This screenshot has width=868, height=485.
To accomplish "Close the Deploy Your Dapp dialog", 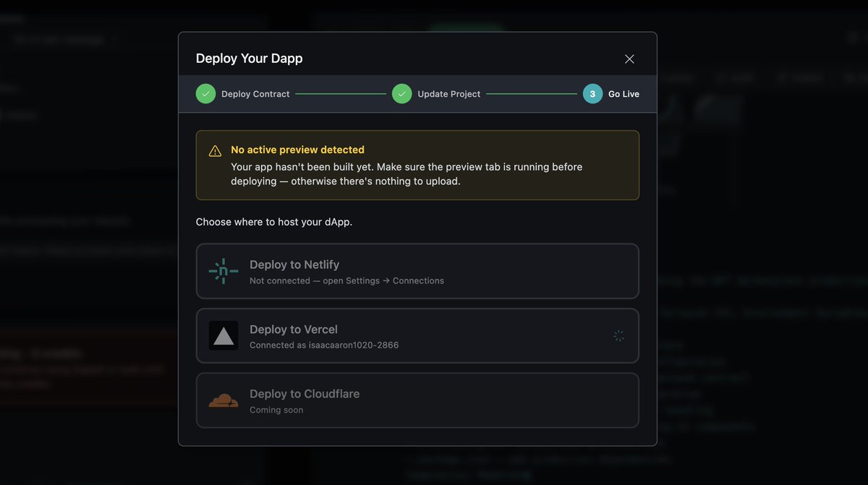I will (x=629, y=59).
